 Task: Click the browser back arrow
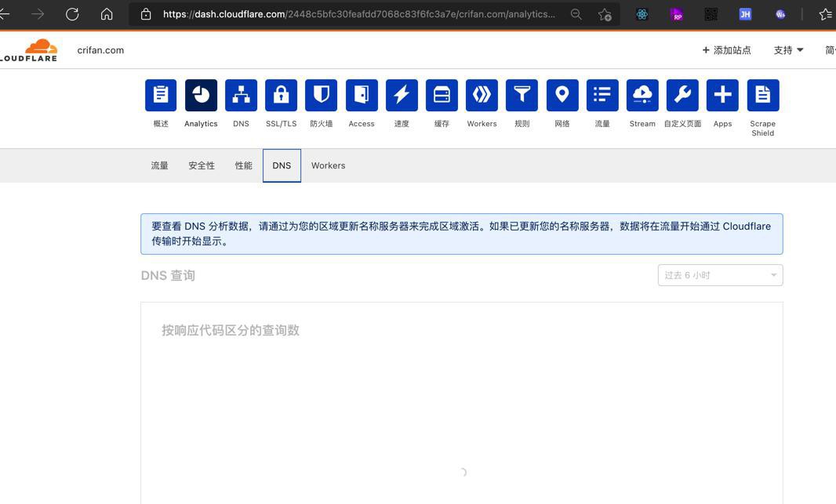4,14
